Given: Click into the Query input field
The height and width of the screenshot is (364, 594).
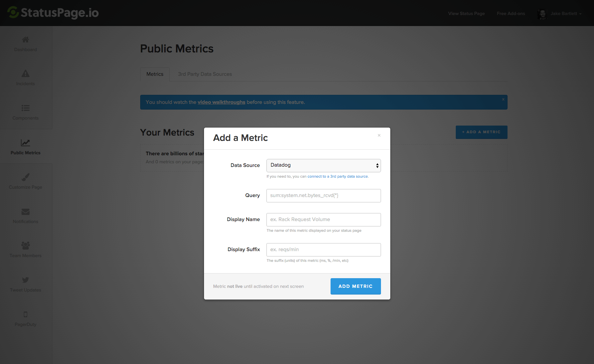Looking at the screenshot, I should coord(323,196).
